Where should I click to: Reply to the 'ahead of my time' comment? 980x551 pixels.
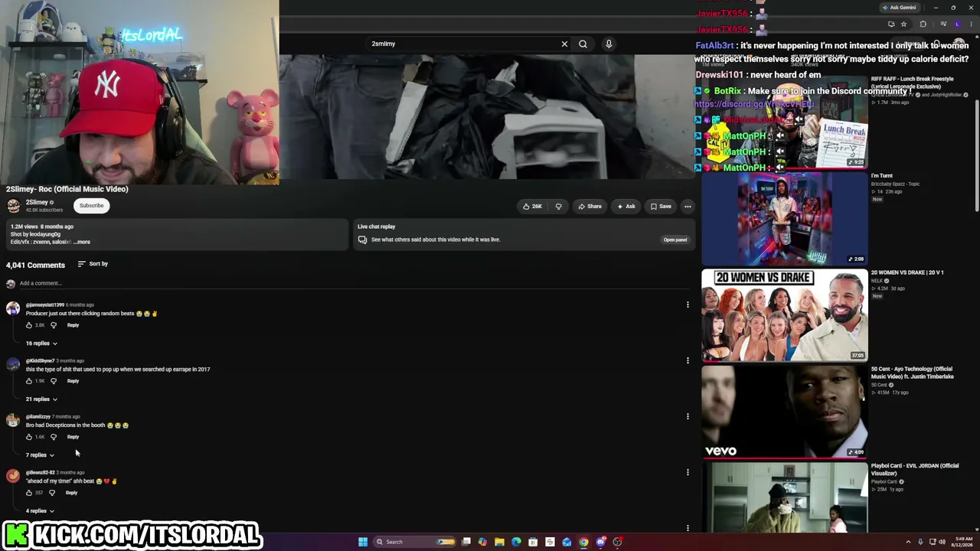(71, 493)
